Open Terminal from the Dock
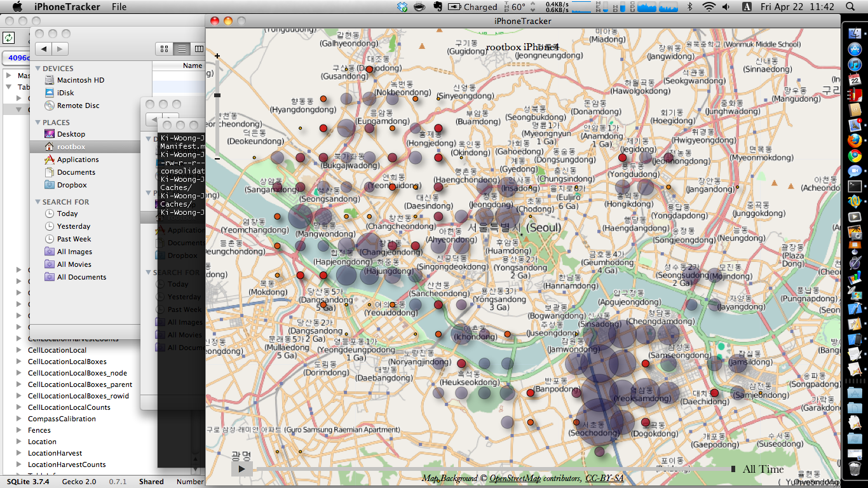 (854, 186)
